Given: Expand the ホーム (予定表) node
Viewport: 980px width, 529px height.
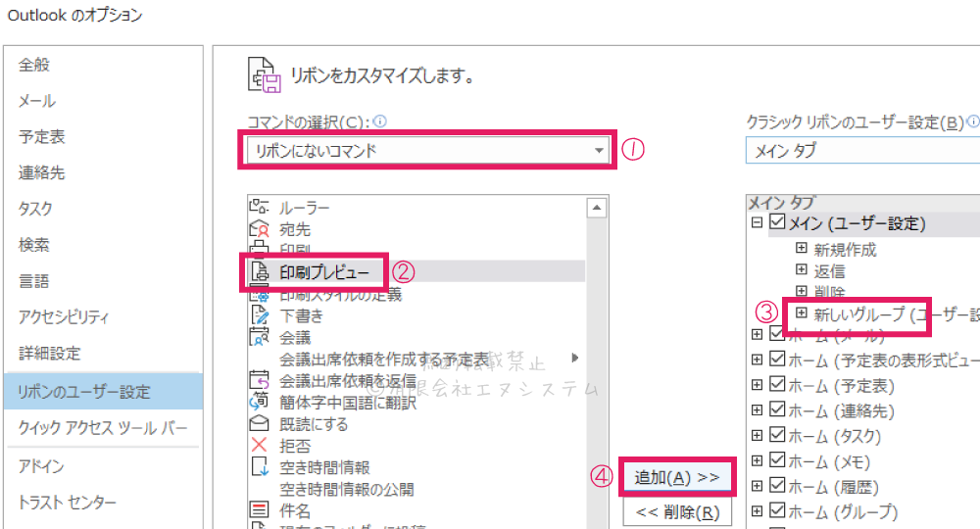Looking at the screenshot, I should (757, 385).
